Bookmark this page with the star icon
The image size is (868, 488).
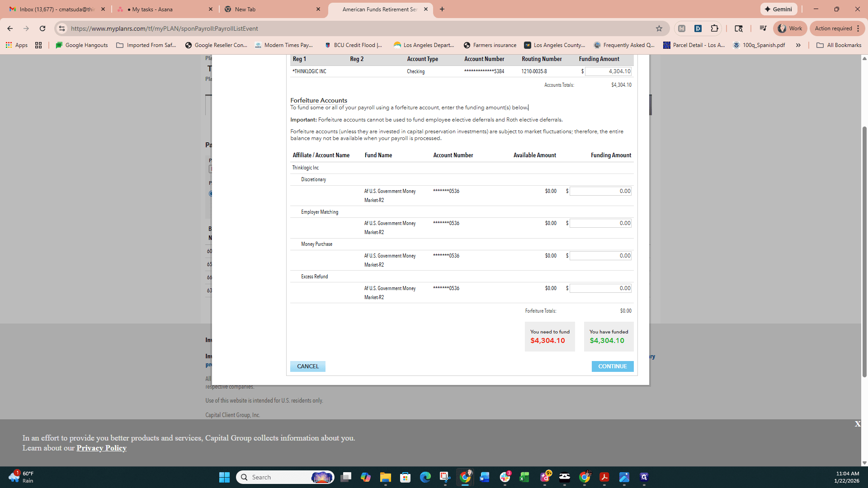click(x=659, y=28)
